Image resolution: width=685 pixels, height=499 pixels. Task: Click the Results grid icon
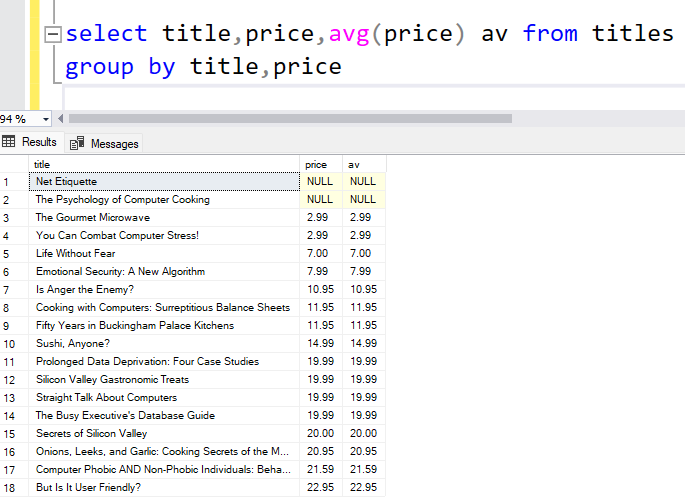8,142
